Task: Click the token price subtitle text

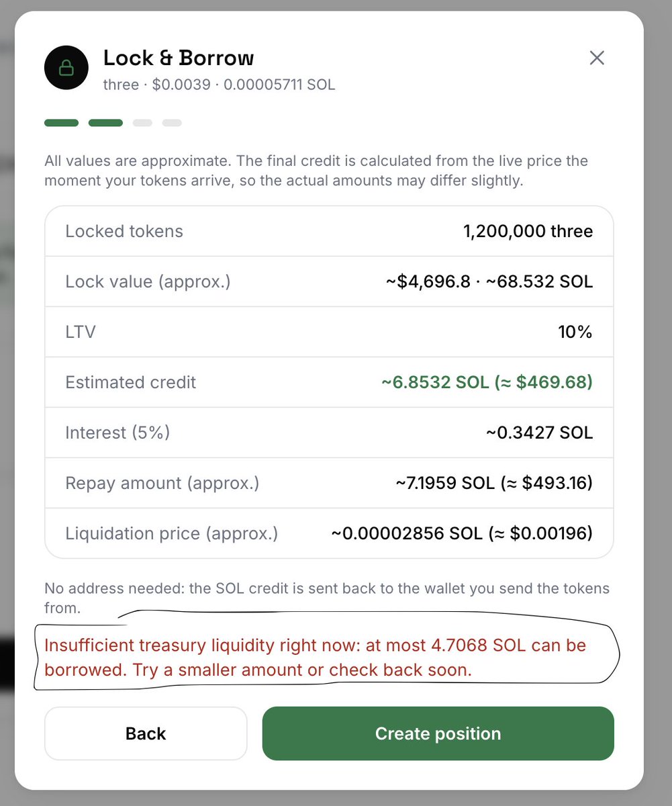Action: pos(219,85)
